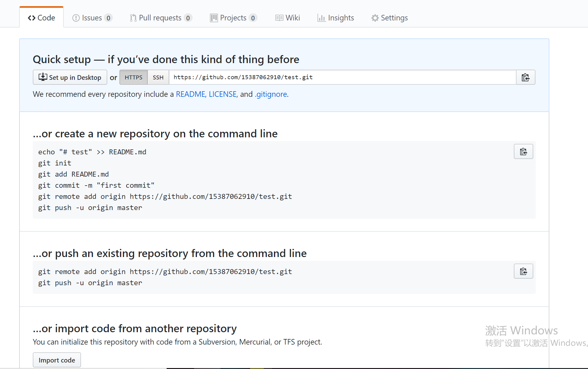
Task: Follow the README link
Action: coord(190,94)
